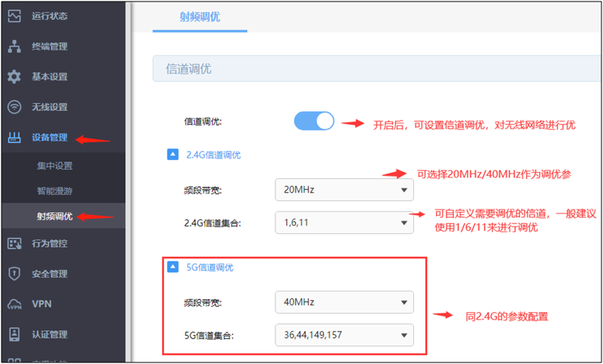The width and height of the screenshot is (603, 364).
Task: Open the 5G 频段带宽 40MHz dropdown
Action: pyautogui.click(x=344, y=302)
